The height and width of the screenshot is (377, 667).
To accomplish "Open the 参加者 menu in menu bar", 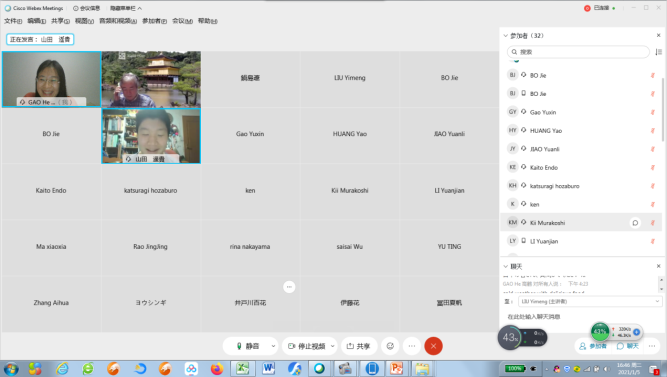I will pyautogui.click(x=154, y=21).
